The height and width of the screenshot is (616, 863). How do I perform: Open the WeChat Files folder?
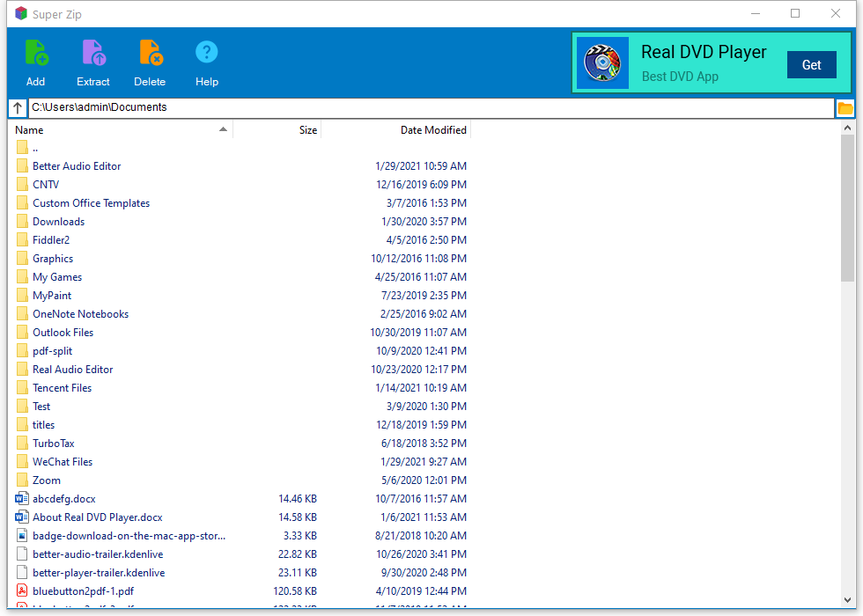tap(63, 461)
